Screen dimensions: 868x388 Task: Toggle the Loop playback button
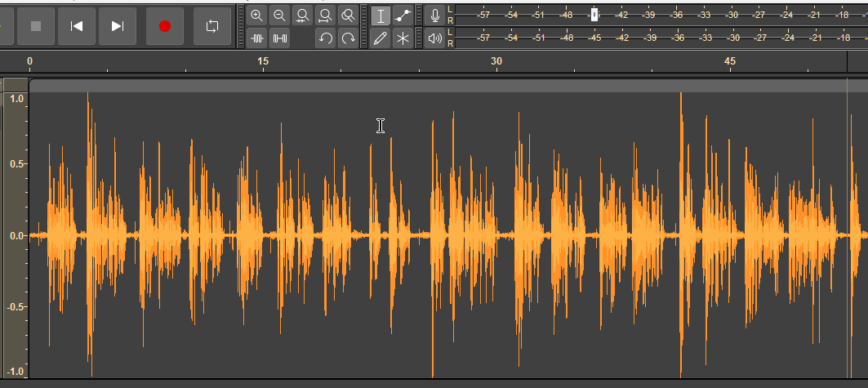click(x=212, y=26)
